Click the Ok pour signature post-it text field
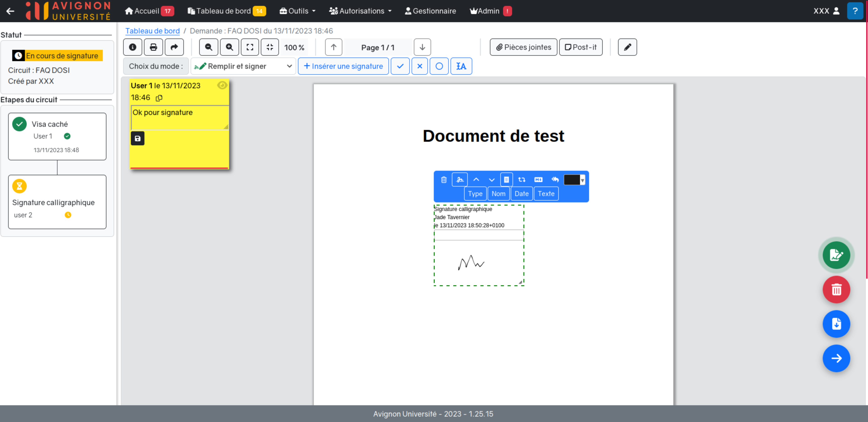This screenshot has width=868, height=422. pyautogui.click(x=179, y=117)
